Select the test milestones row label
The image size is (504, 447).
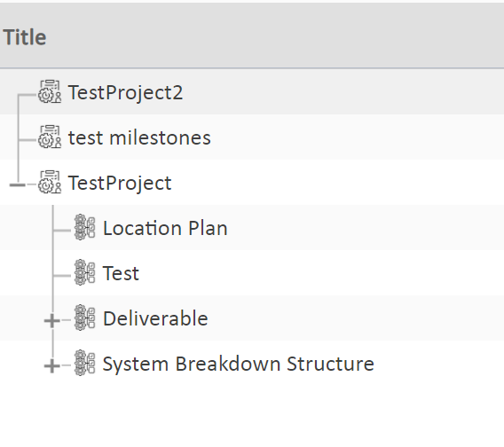point(139,137)
